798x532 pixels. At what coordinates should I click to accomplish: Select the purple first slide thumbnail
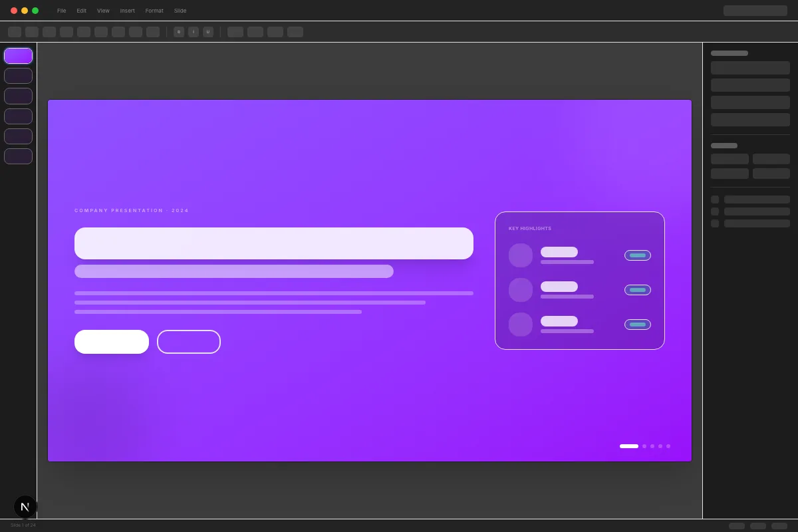click(18, 56)
